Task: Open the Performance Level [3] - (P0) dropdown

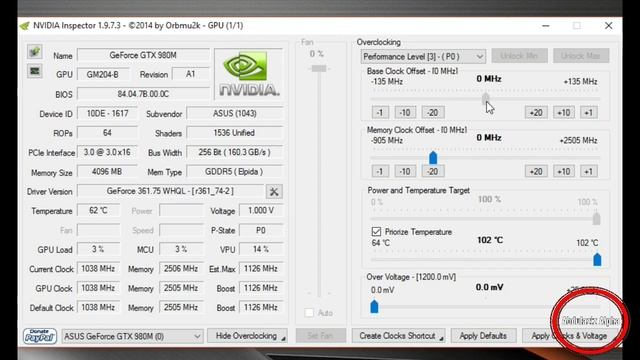Action: pyautogui.click(x=423, y=56)
